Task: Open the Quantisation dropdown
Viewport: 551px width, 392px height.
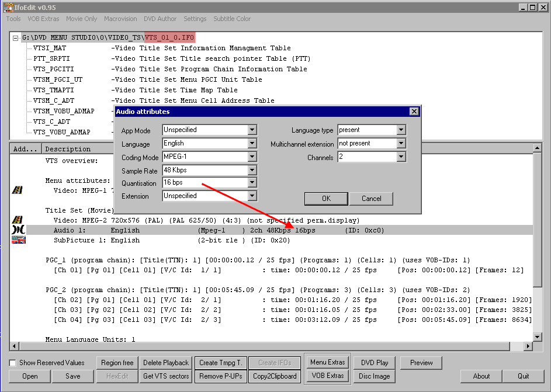Action: [252, 182]
